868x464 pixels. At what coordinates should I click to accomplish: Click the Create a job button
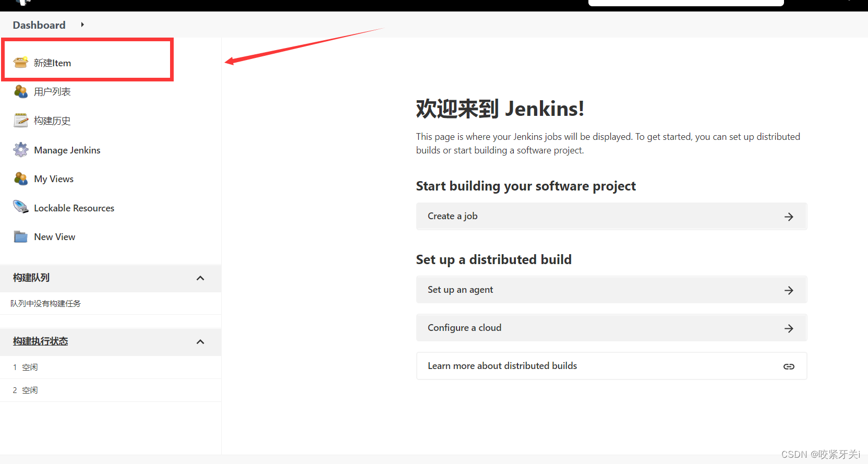pyautogui.click(x=611, y=216)
